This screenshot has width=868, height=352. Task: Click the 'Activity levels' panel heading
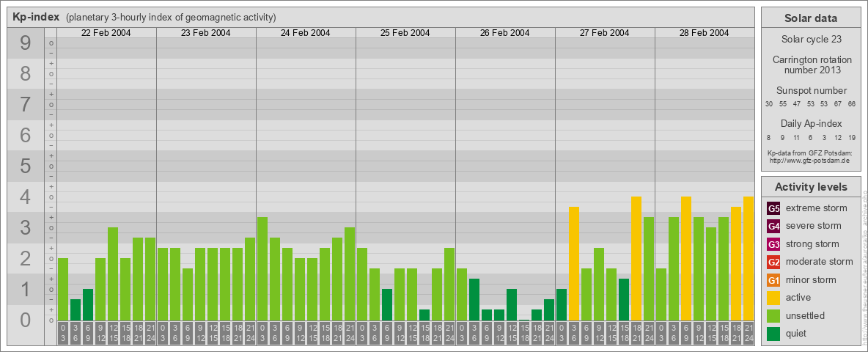pyautogui.click(x=811, y=187)
